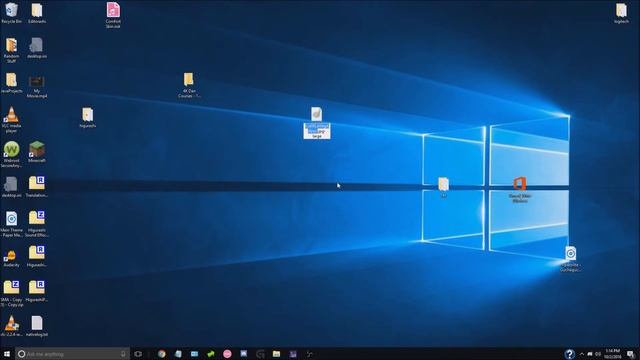Viewport: 640px width, 360px height.
Task: Select the nativelog.txt text file
Action: 37,326
